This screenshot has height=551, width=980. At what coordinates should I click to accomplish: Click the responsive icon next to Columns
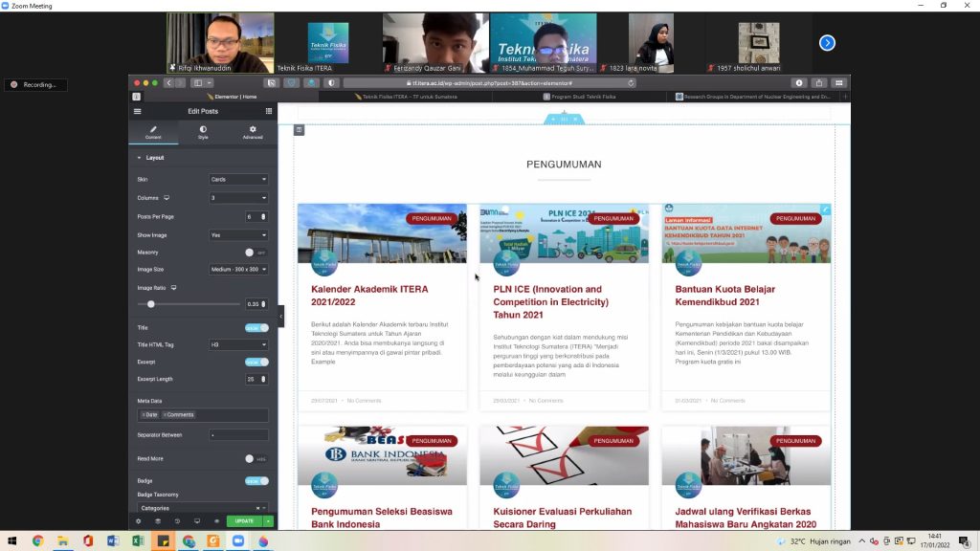tap(167, 198)
